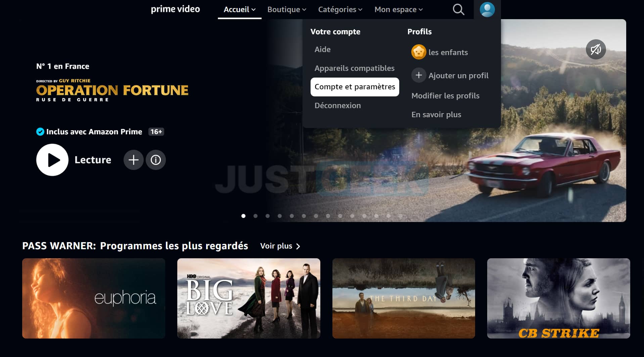Open The Third Day thumbnail
644x357 pixels.
click(x=404, y=298)
